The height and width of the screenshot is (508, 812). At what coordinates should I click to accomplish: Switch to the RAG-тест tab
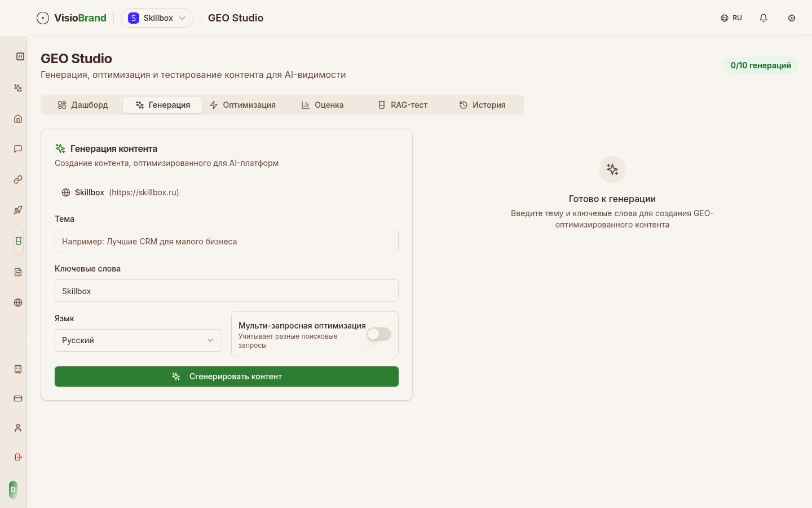point(403,105)
